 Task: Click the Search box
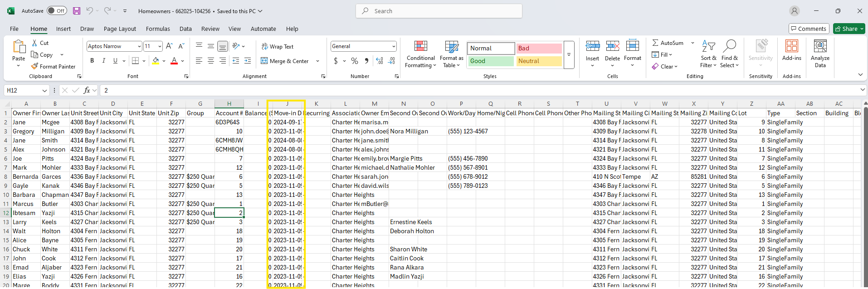coord(439,11)
